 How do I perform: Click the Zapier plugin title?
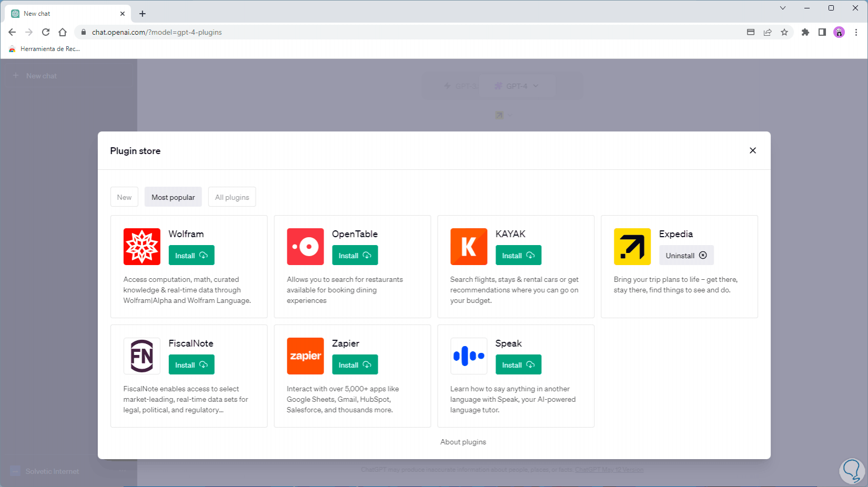tap(346, 343)
